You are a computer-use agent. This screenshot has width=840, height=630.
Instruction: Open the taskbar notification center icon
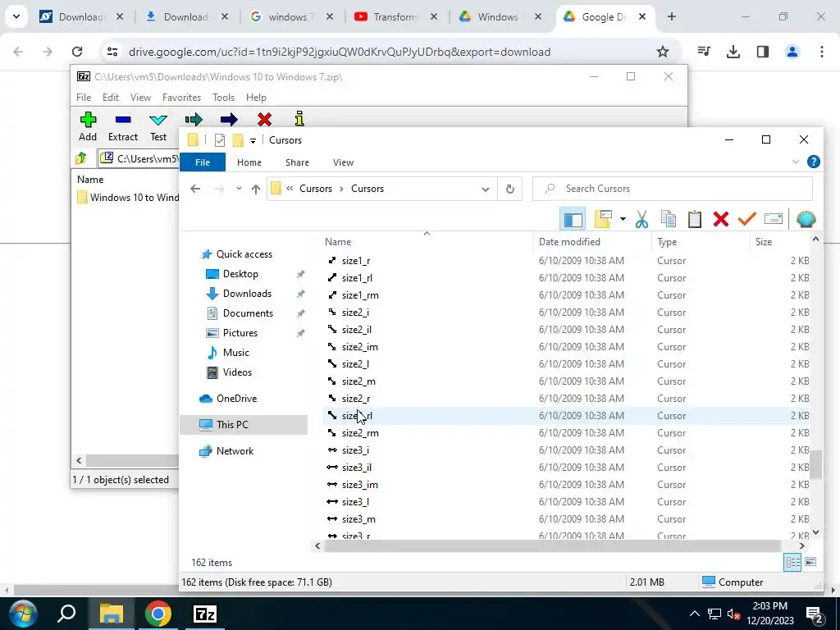[x=815, y=614]
